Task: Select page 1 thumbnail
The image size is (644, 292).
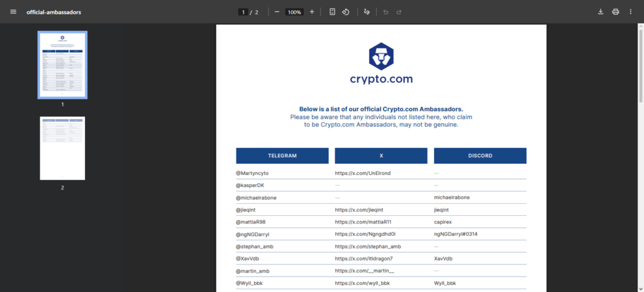Action: click(x=62, y=65)
